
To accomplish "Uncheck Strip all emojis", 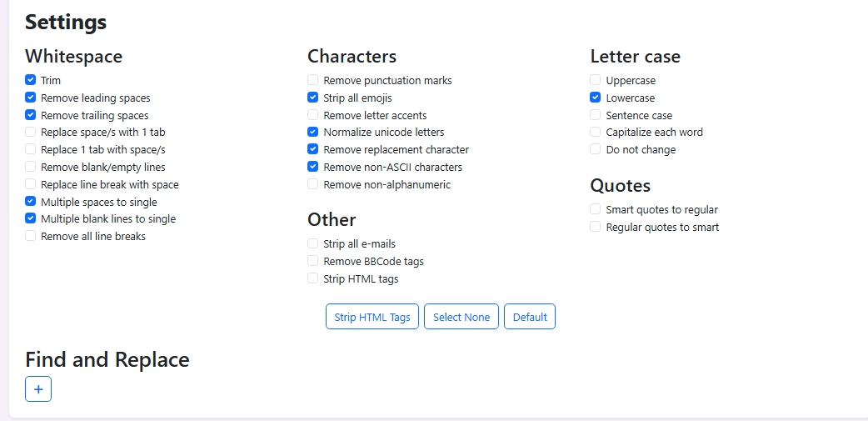I will tap(312, 98).
